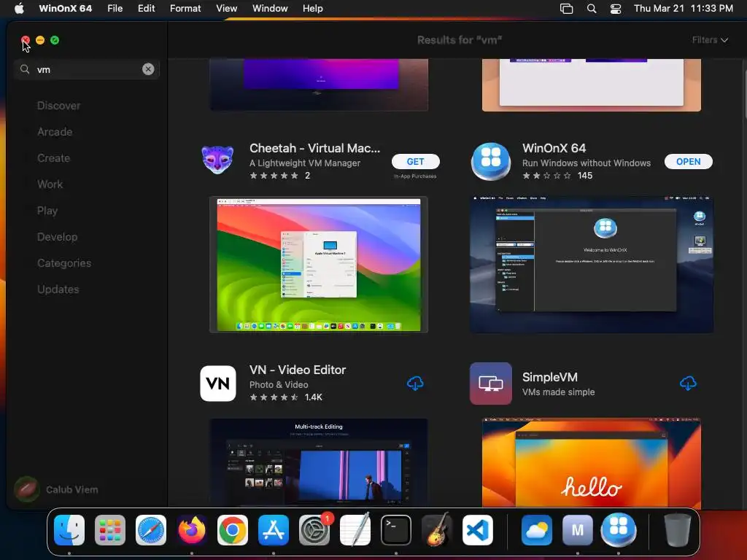Click the date and time in menu bar
Viewport: 747px width, 560px height.
[683, 9]
